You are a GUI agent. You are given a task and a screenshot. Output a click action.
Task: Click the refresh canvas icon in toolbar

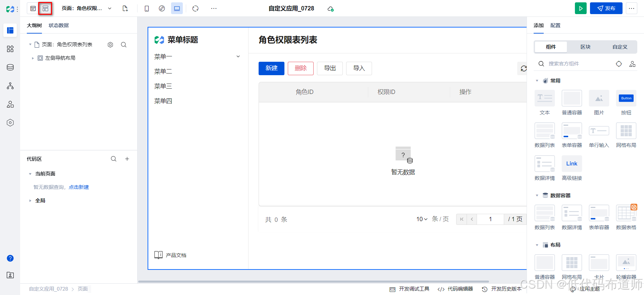pos(196,8)
